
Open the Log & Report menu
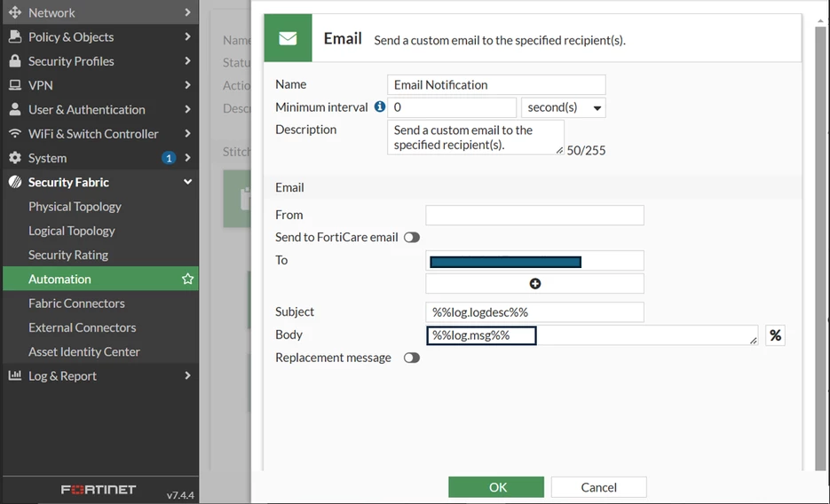(100, 375)
